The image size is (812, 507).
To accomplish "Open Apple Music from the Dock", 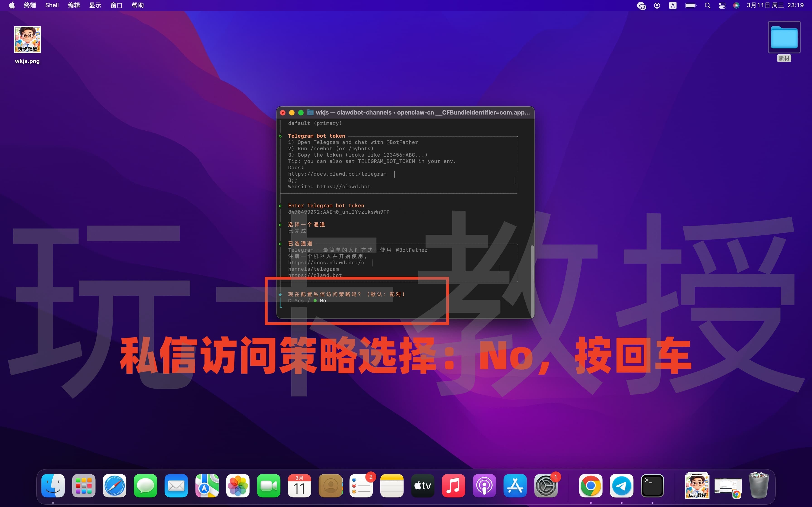I will click(454, 485).
